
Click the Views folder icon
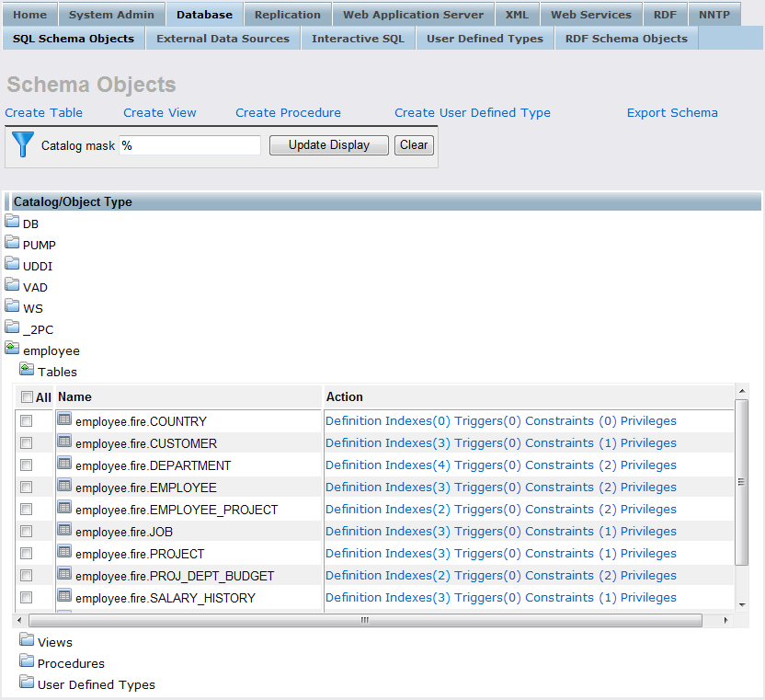tap(27, 640)
